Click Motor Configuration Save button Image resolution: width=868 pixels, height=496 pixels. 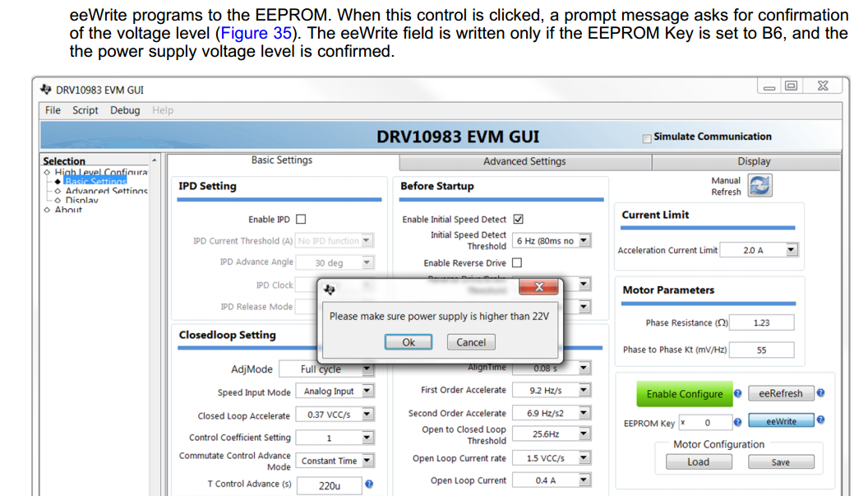point(781,462)
